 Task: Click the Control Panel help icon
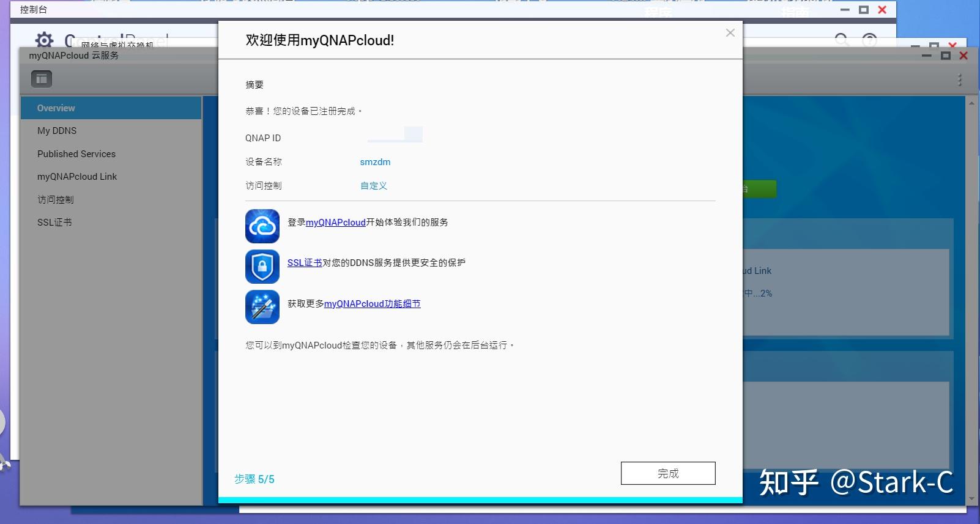(x=869, y=40)
